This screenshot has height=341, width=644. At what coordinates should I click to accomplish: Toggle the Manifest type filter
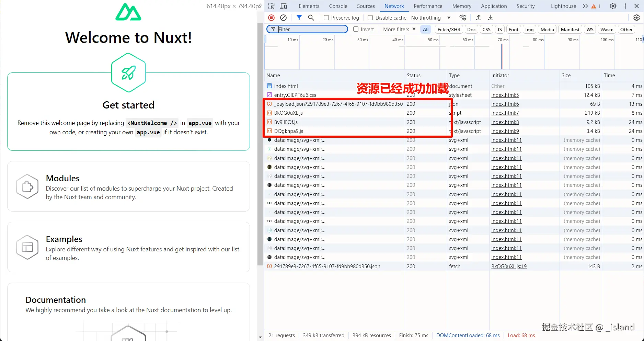coord(570,30)
